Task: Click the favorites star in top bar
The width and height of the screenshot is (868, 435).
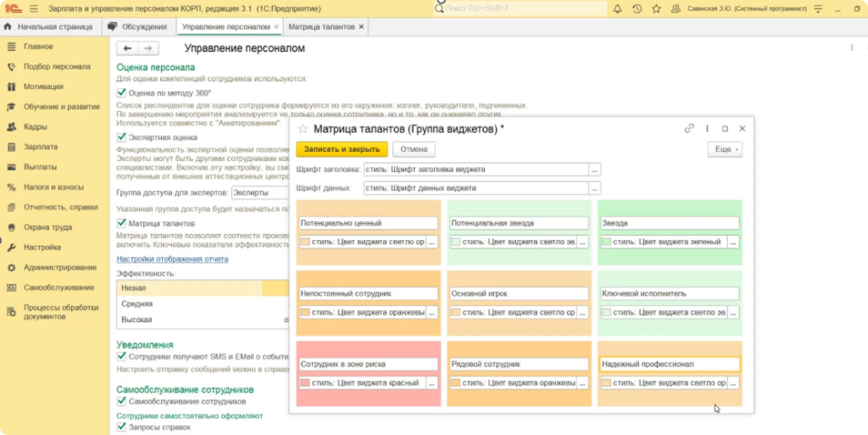Action: (655, 8)
